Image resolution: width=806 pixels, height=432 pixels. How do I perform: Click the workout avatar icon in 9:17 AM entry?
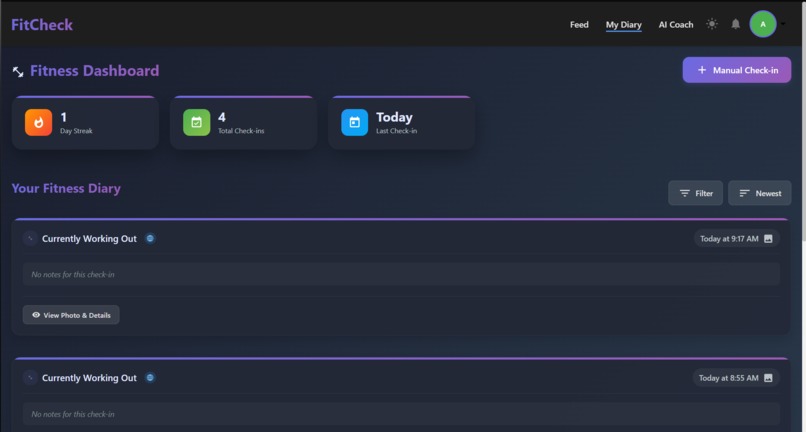(30, 239)
